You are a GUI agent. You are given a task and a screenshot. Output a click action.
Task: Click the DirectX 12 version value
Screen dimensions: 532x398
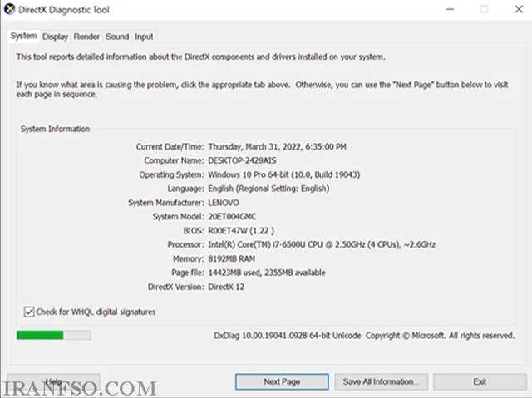click(226, 287)
